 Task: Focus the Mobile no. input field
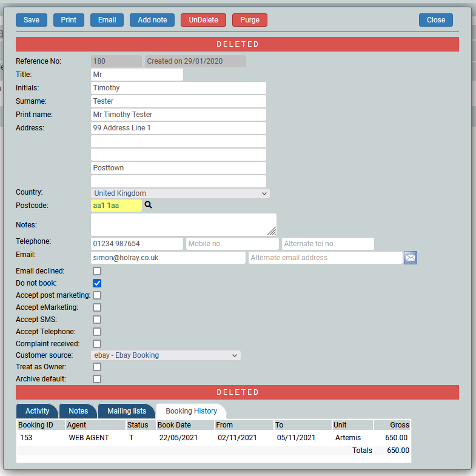(232, 244)
